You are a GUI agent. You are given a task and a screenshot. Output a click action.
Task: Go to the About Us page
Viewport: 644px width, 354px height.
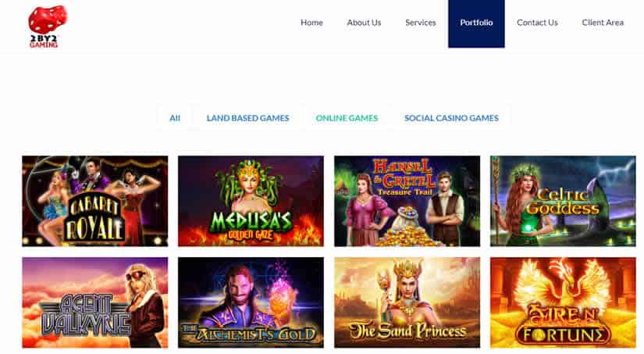[364, 23]
